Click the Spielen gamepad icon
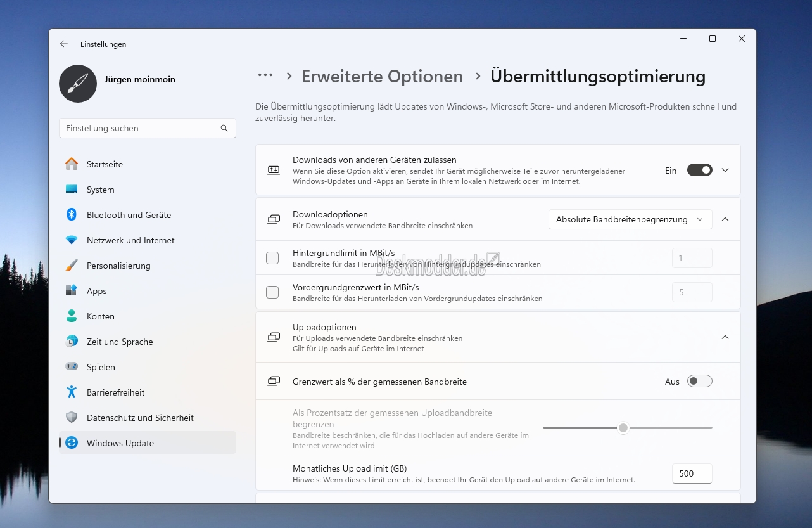The image size is (812, 528). [72, 367]
